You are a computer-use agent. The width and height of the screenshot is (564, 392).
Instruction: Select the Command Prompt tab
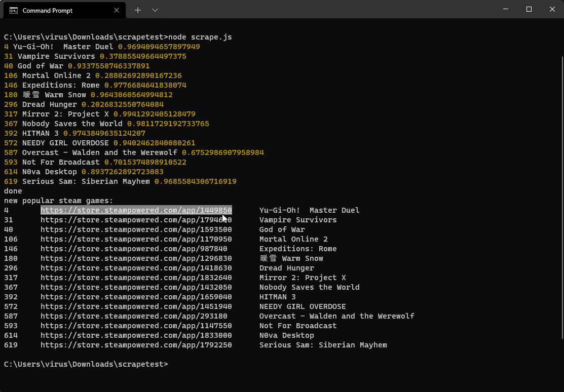[65, 11]
